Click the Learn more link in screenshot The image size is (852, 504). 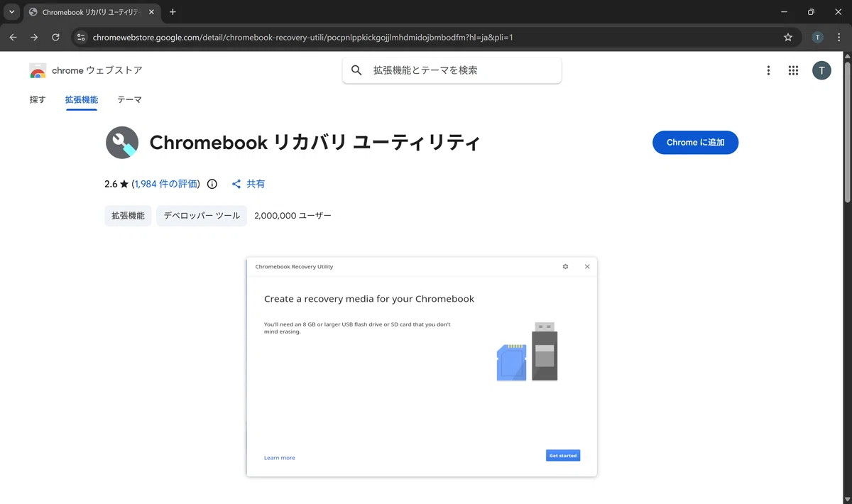coord(280,458)
